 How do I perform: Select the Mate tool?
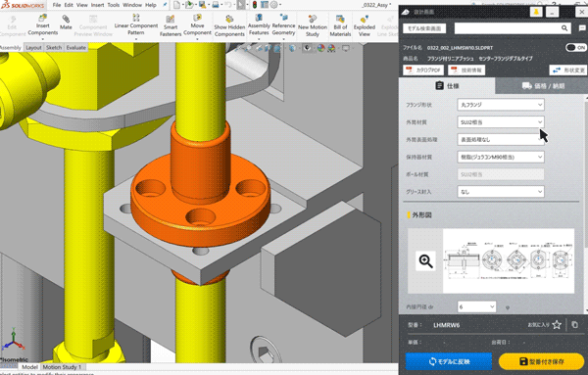(66, 23)
